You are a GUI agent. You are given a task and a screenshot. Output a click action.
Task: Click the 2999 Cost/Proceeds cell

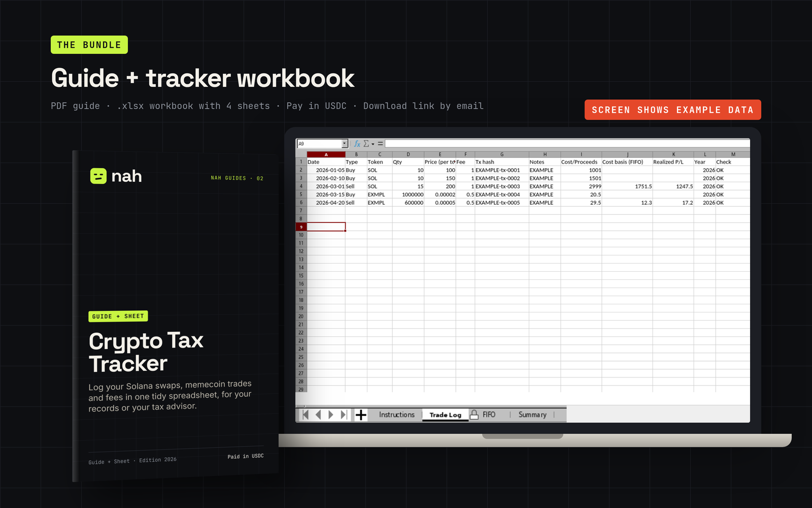pos(581,186)
